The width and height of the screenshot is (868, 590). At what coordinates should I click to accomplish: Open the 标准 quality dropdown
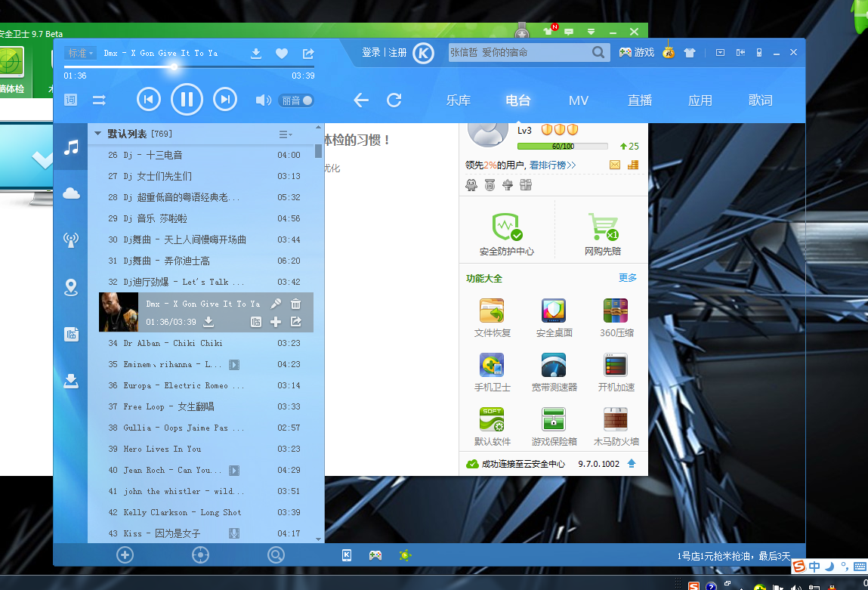pos(80,53)
